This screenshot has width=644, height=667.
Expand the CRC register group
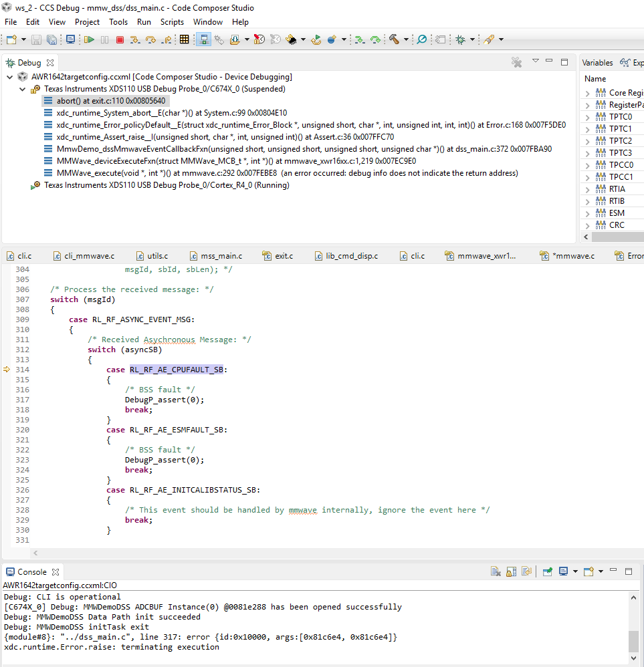(x=587, y=225)
